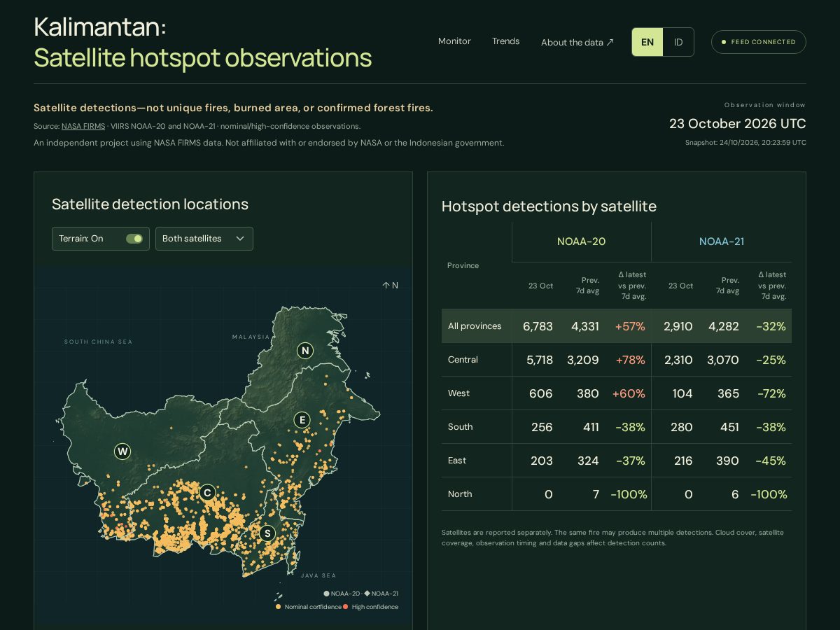The image size is (840, 630).
Task: Click the Province column header
Action: click(463, 265)
